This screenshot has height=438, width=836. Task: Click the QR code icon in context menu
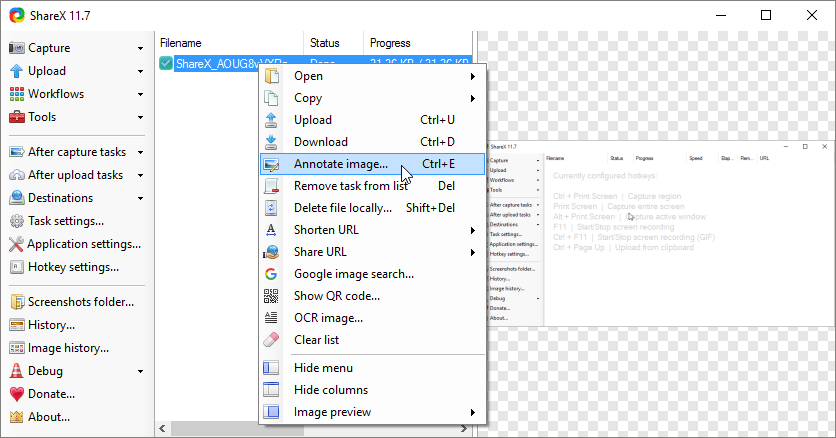[271, 296]
